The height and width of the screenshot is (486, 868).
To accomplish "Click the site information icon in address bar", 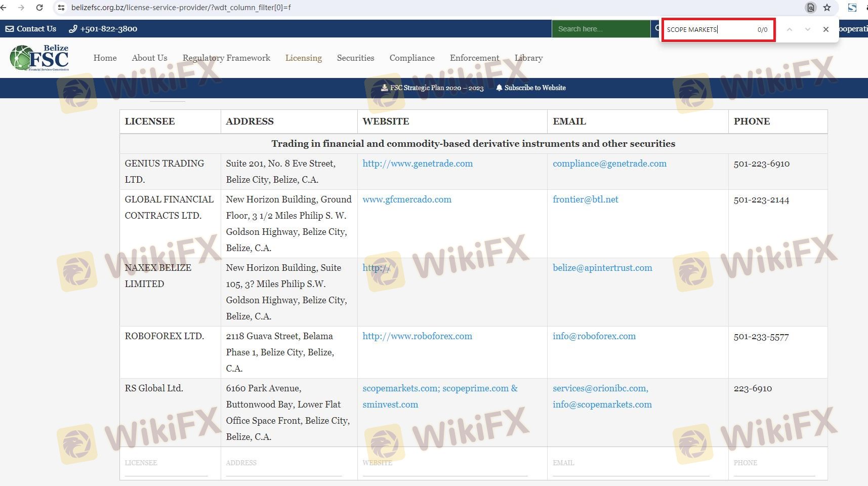I will tap(61, 8).
